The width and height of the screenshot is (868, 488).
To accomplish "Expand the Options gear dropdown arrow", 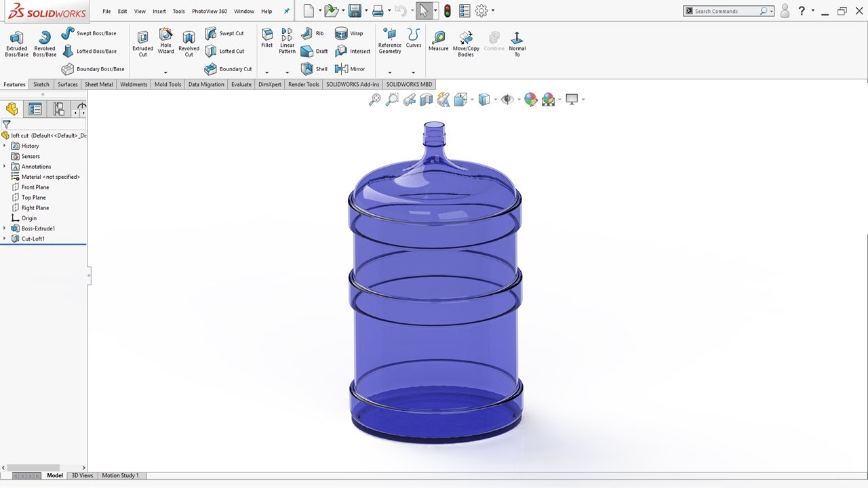I will pyautogui.click(x=493, y=11).
